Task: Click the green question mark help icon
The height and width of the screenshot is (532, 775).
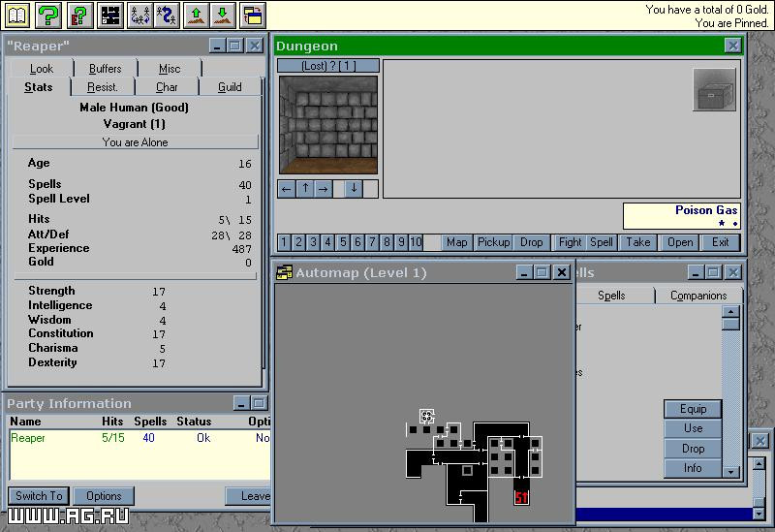Action: 48,16
